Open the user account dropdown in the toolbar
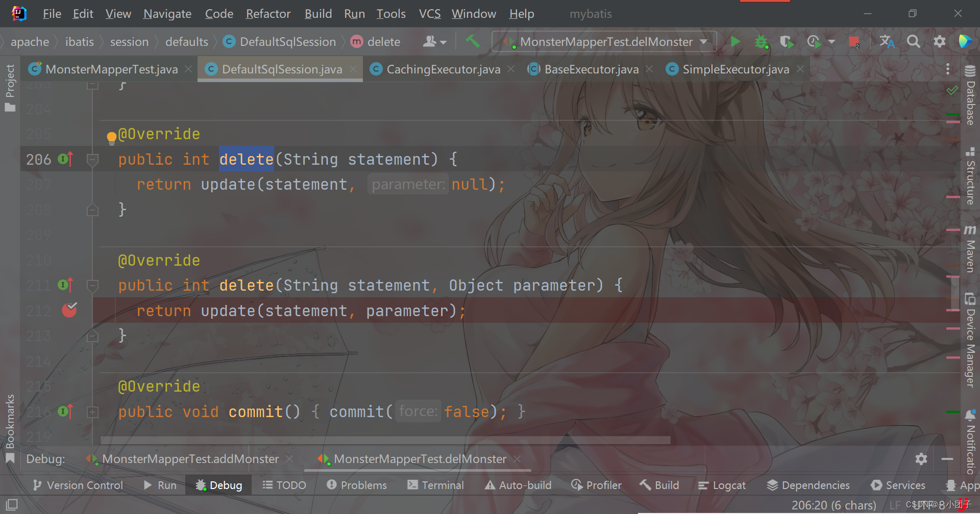This screenshot has width=980, height=514. click(x=435, y=41)
